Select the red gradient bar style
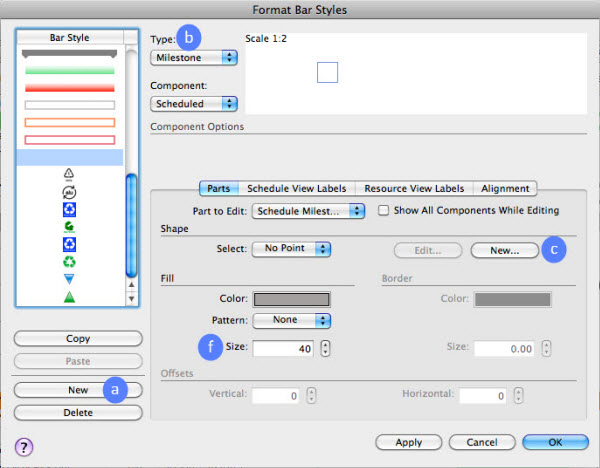The width and height of the screenshot is (600, 468). click(x=70, y=87)
